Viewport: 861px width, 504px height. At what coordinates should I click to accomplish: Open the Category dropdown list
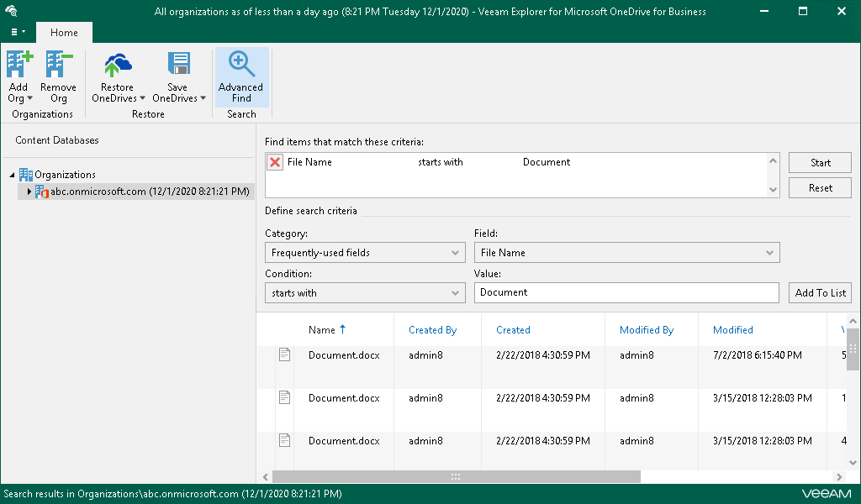[x=365, y=253]
